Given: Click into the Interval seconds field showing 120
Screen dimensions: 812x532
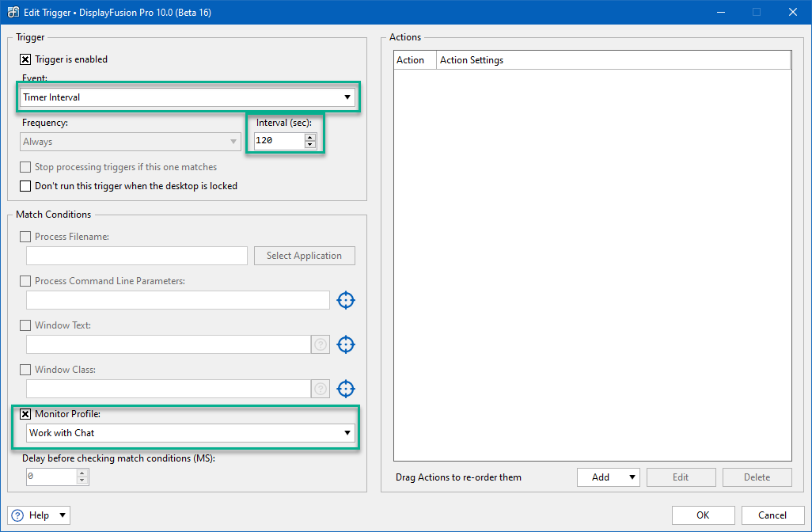Looking at the screenshot, I should (279, 141).
